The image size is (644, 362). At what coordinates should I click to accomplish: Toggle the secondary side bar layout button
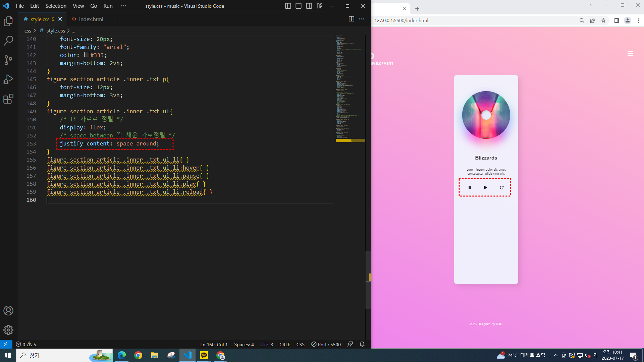(309, 6)
